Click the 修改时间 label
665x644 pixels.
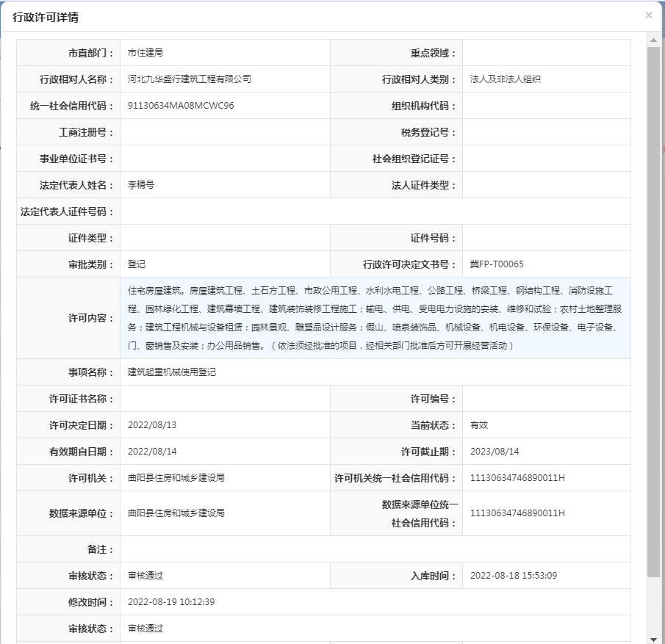click(x=91, y=602)
